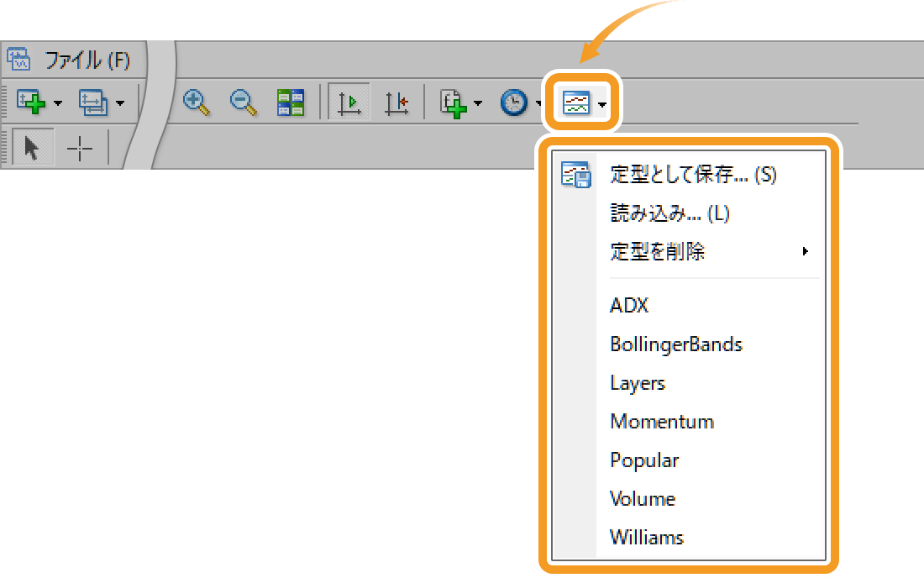924x578 pixels.
Task: Click the save template icon in menu
Action: tap(575, 175)
